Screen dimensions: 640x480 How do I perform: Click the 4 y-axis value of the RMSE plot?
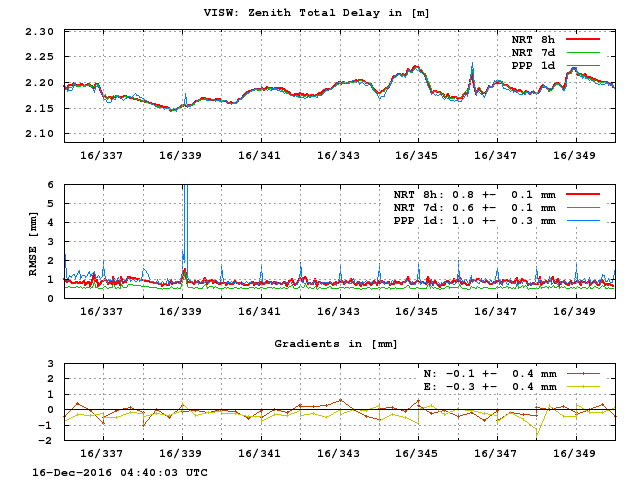[x=50, y=222]
